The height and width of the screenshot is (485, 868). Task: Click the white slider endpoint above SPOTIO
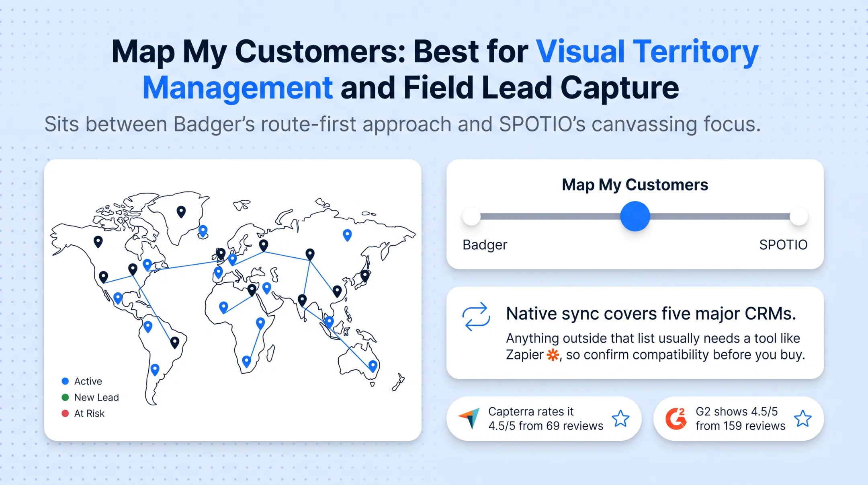(x=798, y=216)
